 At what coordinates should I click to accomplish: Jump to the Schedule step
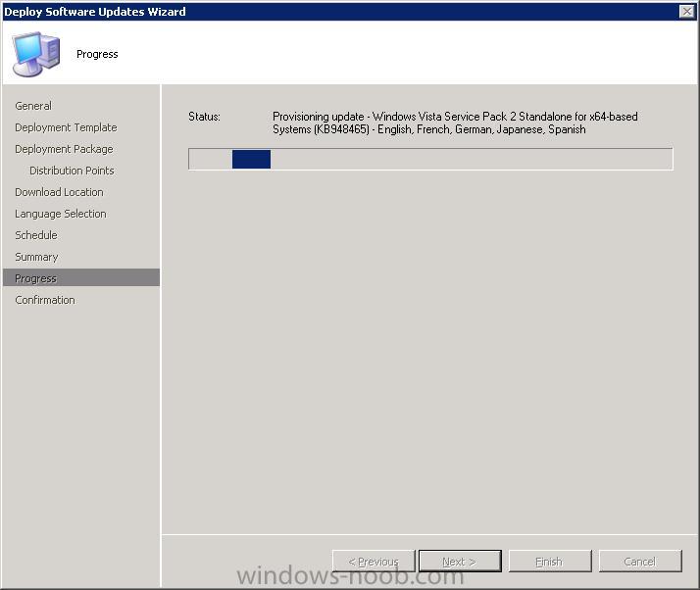[35, 235]
